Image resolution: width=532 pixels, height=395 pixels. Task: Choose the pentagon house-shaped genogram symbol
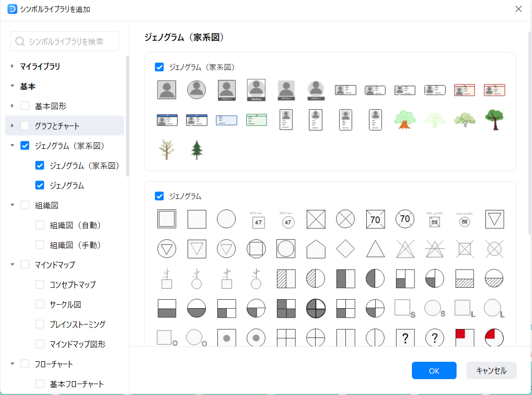pyautogui.click(x=316, y=249)
